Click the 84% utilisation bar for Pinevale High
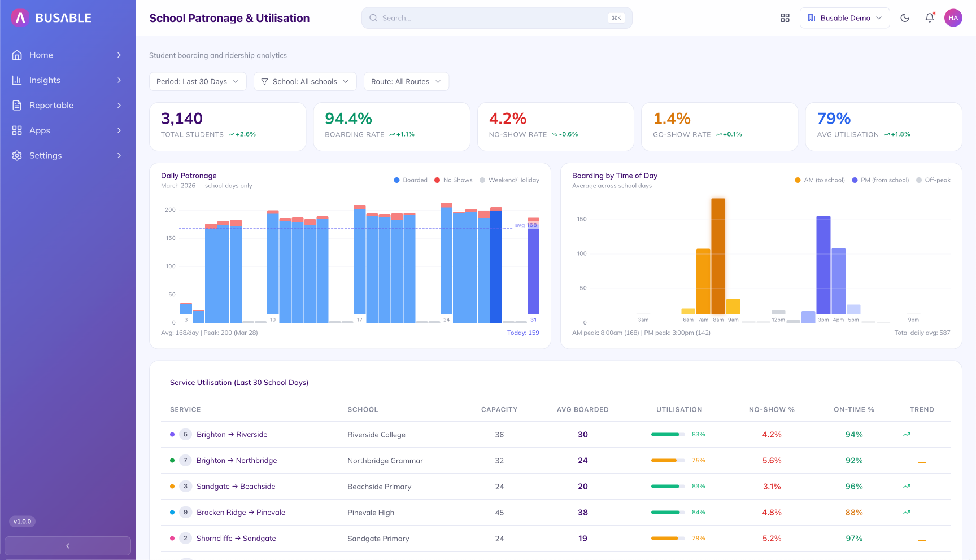 pos(668,513)
